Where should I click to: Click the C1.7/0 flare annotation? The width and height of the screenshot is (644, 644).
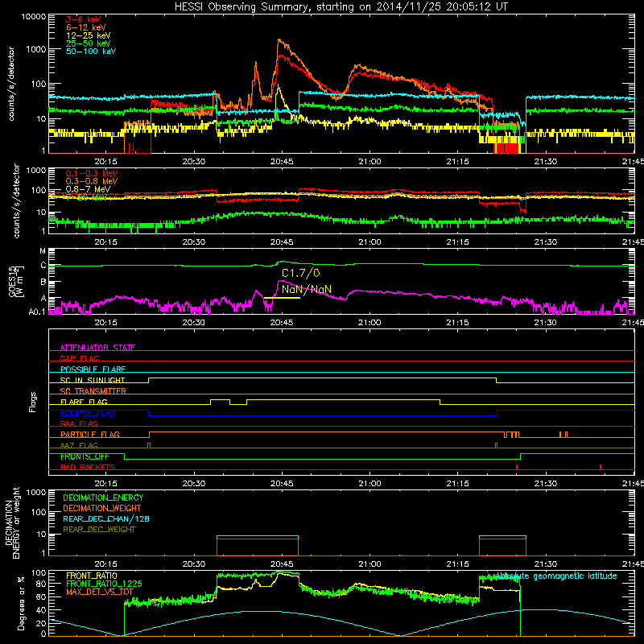point(300,273)
